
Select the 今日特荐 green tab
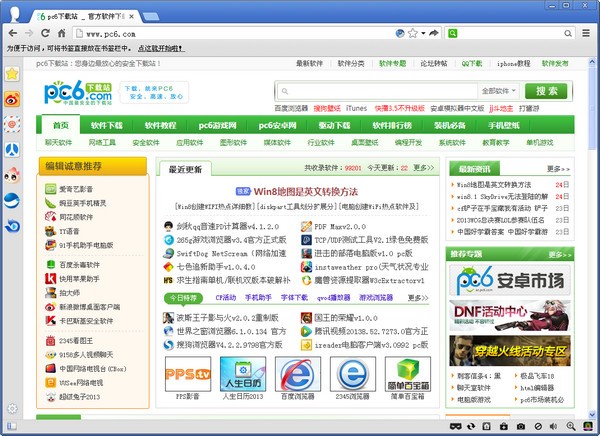click(183, 297)
